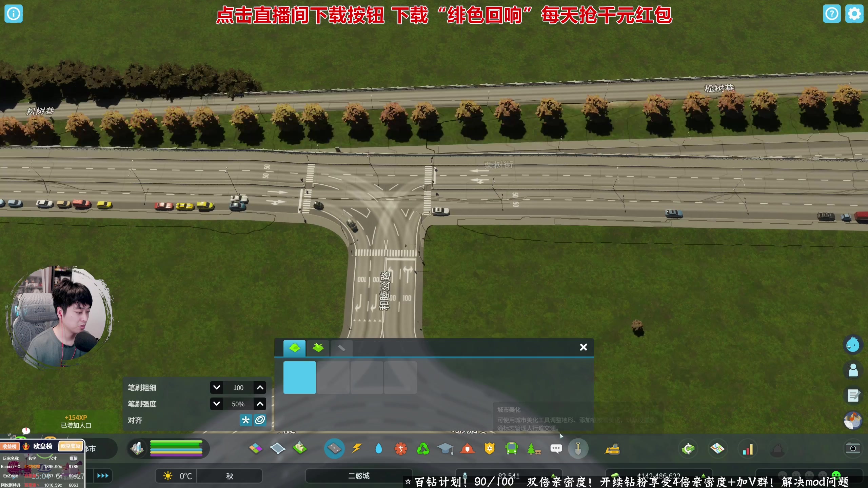Open the city statistics chart

748,449
